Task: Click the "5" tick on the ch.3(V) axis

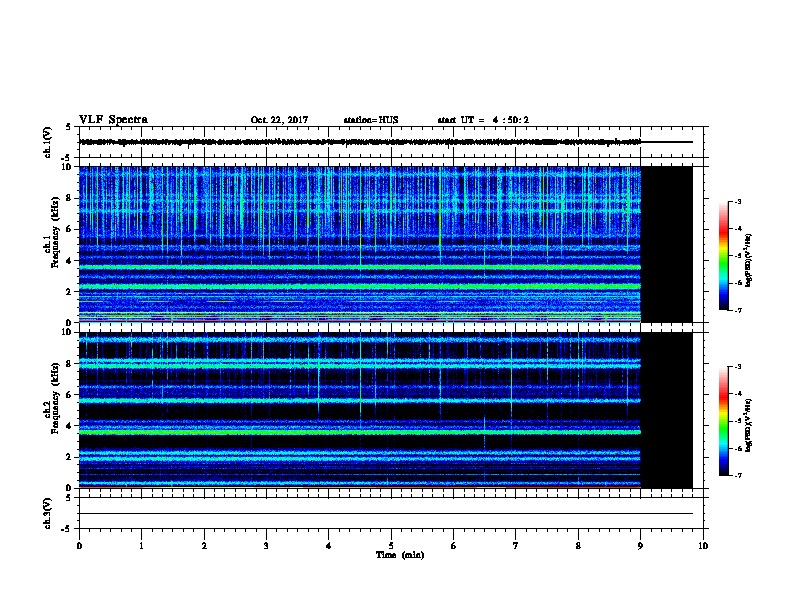Action: tap(69, 498)
